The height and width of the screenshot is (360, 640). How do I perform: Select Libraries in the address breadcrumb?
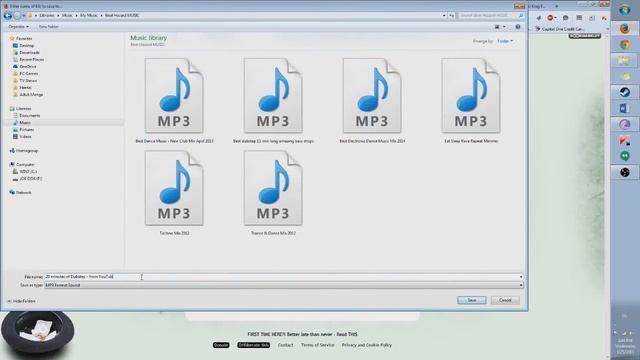tap(47, 16)
